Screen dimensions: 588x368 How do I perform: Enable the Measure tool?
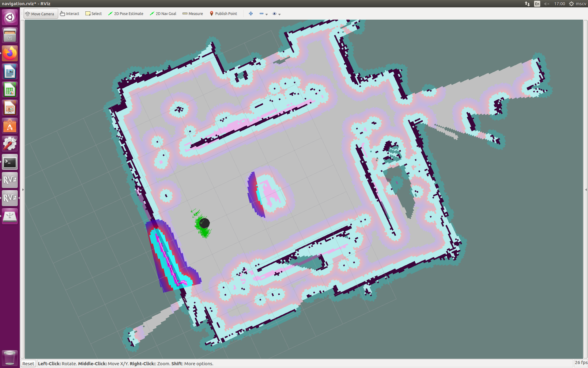[193, 14]
